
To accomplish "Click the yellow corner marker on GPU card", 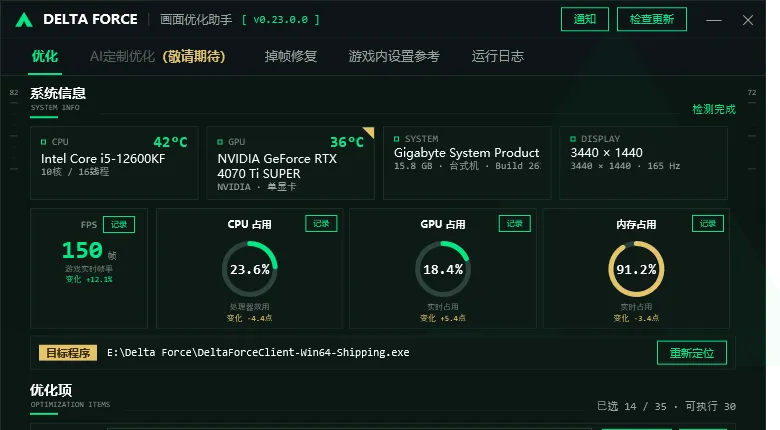I will coord(369,131).
